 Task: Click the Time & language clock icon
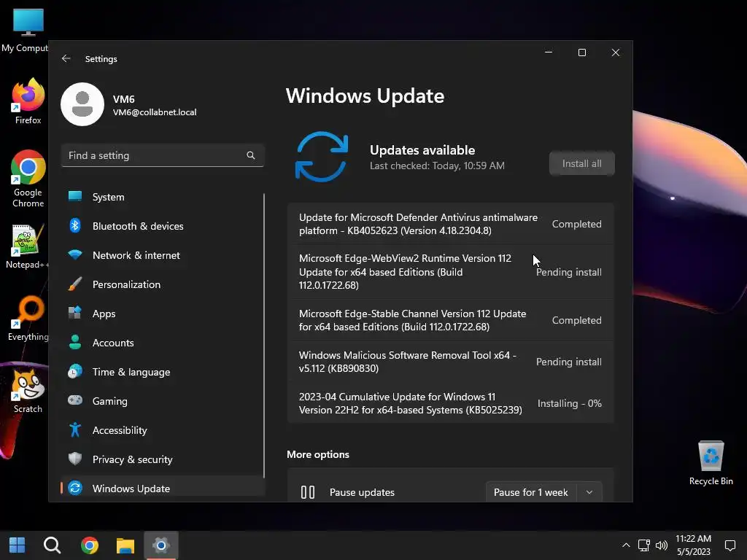pos(75,371)
